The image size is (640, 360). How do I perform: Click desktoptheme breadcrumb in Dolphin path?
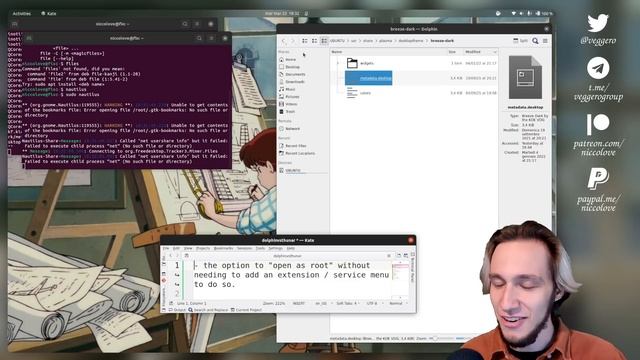click(x=411, y=41)
